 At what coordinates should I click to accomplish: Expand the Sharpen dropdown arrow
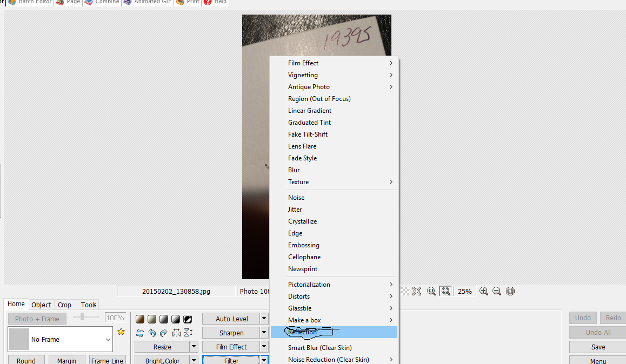(264, 333)
